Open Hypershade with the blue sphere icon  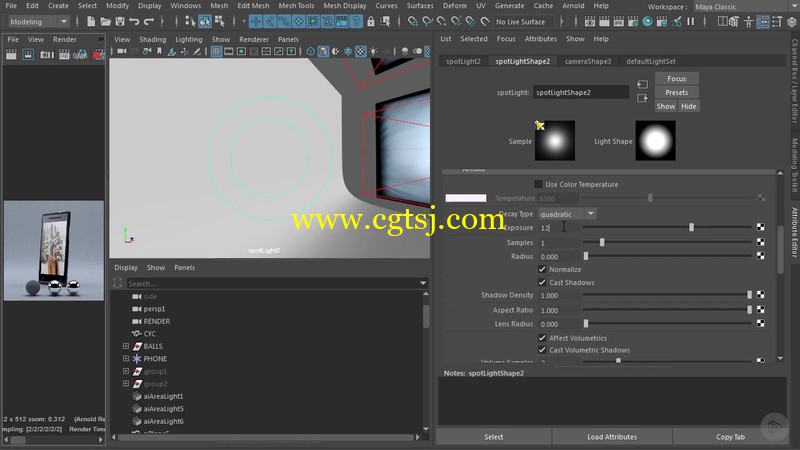pos(647,21)
